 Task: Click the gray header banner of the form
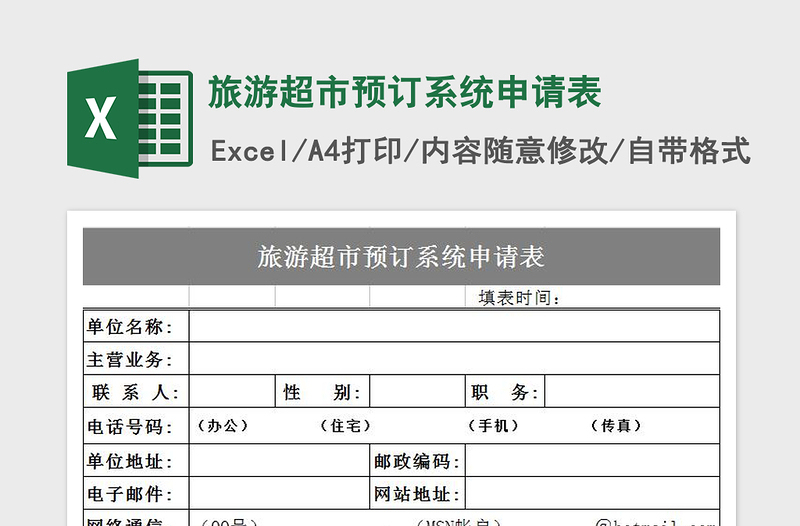[x=401, y=256]
